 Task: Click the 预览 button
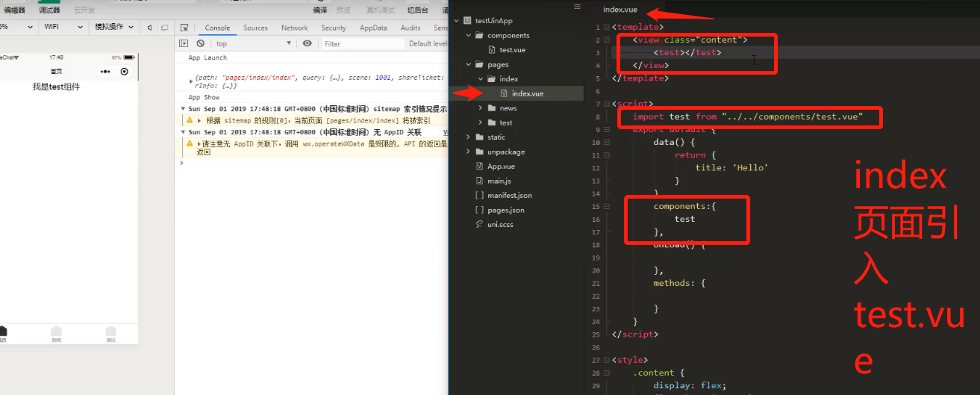pyautogui.click(x=343, y=10)
